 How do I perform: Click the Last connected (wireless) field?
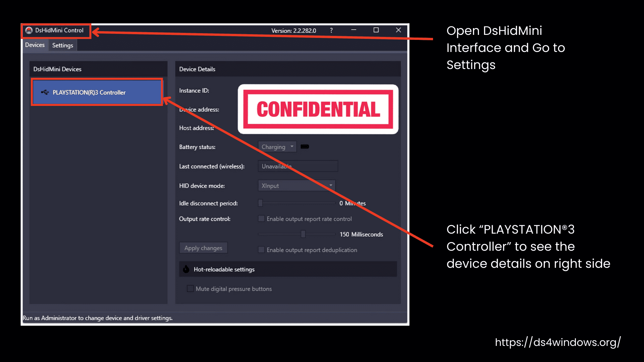pyautogui.click(x=298, y=166)
